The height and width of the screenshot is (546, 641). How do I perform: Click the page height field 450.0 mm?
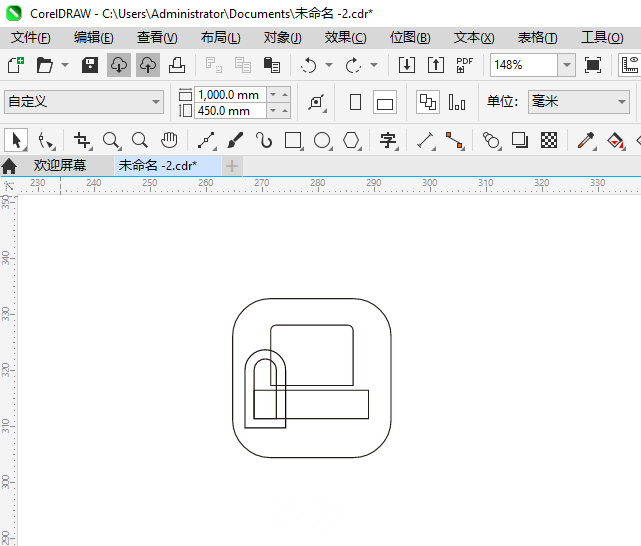[230, 111]
